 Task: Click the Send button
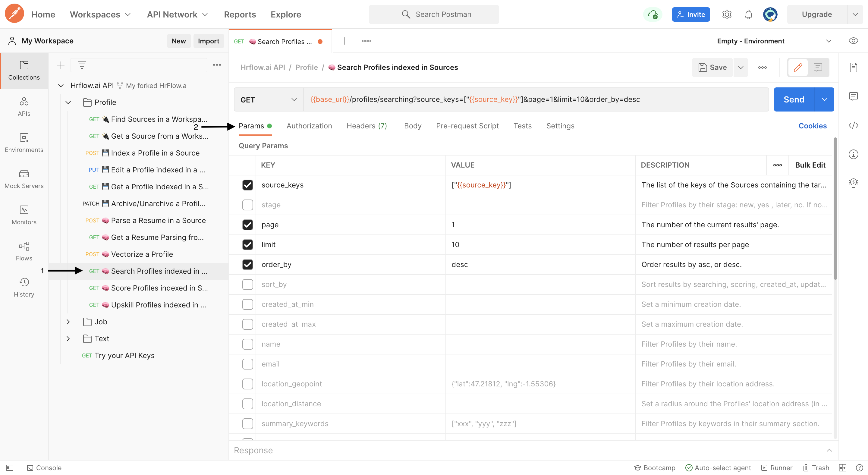tap(794, 100)
